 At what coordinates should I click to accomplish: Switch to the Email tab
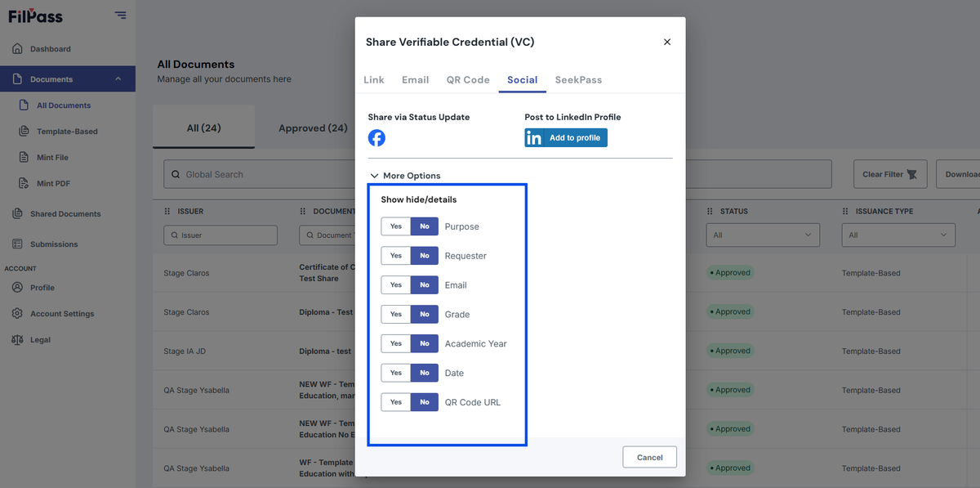pos(415,80)
